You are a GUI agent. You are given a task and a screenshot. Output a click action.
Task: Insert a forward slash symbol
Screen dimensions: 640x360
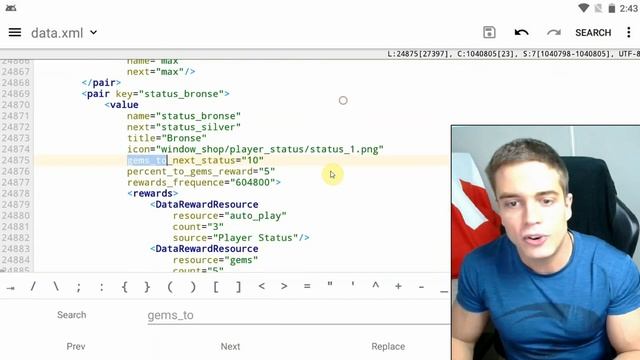click(33, 287)
